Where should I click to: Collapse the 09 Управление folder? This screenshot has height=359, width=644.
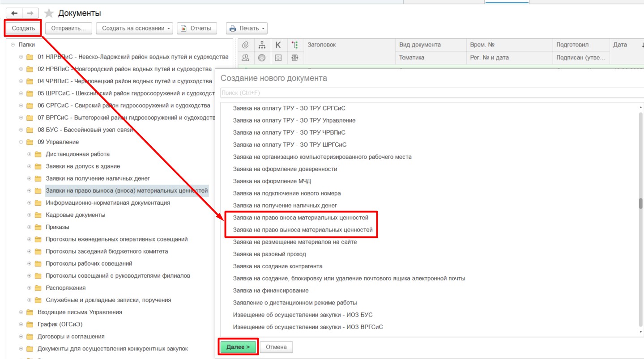click(21, 142)
